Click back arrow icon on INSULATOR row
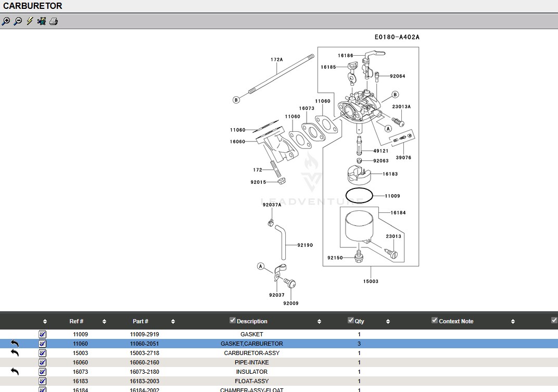The height and width of the screenshot is (392, 558). coord(15,372)
